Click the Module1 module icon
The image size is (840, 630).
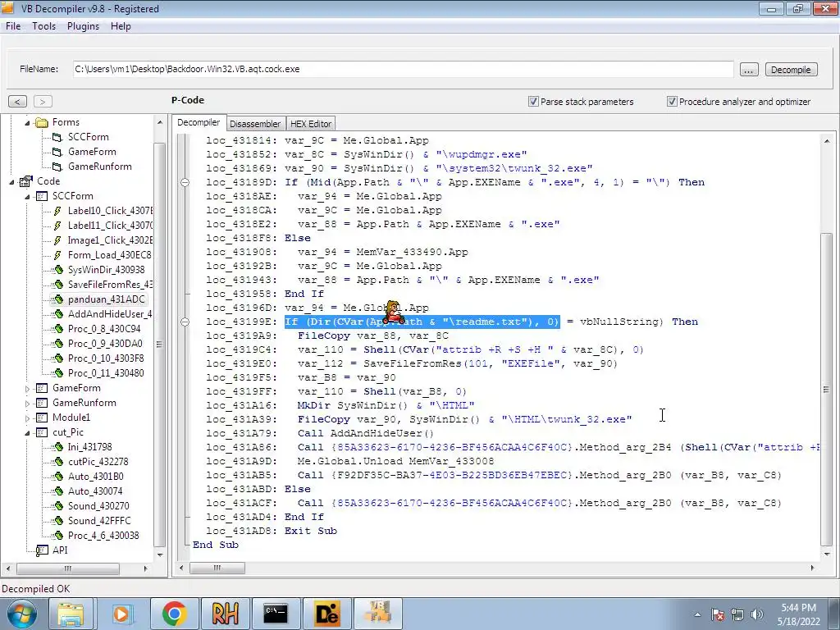point(41,418)
